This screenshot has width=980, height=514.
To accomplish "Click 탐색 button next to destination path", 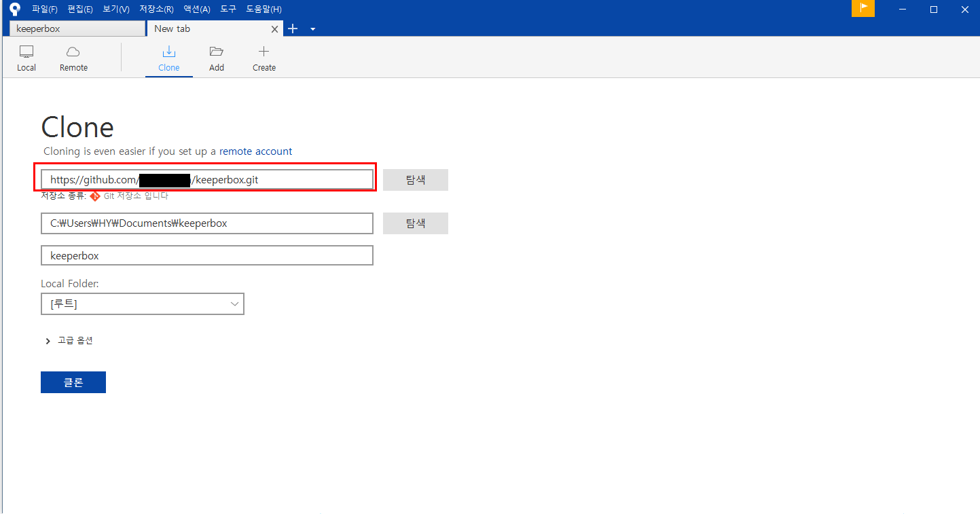I will click(416, 223).
